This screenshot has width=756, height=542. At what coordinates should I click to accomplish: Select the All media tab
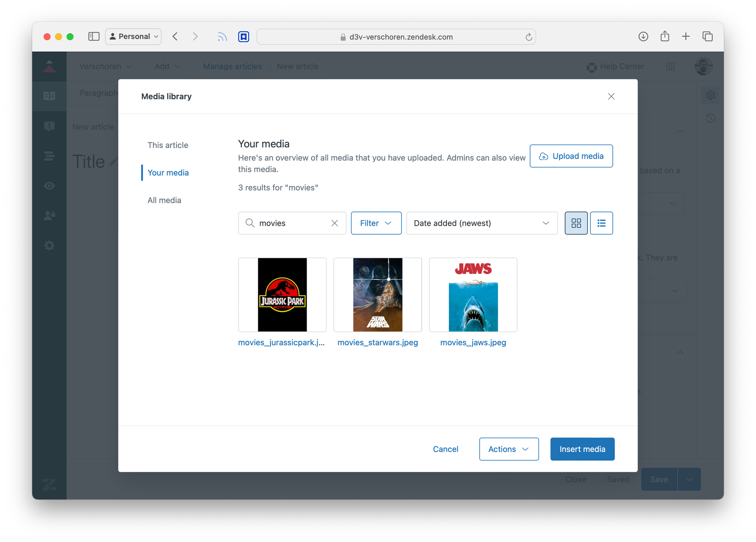coord(164,200)
